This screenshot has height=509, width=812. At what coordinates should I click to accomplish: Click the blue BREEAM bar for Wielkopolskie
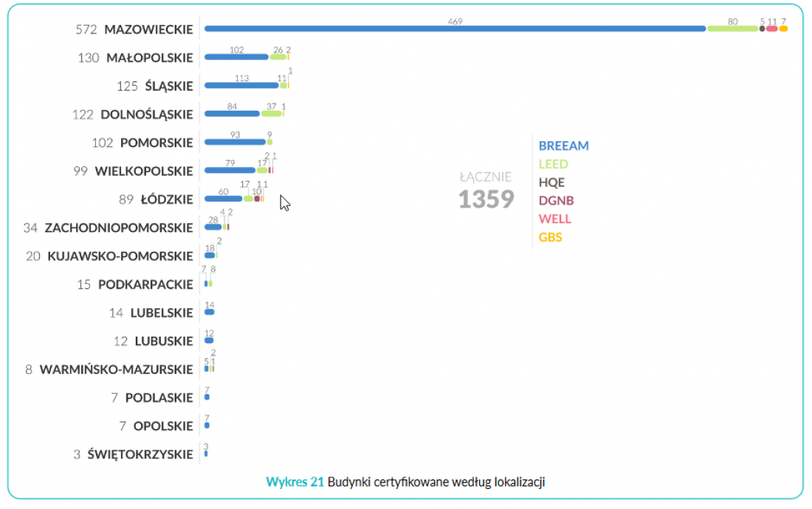pos(230,170)
